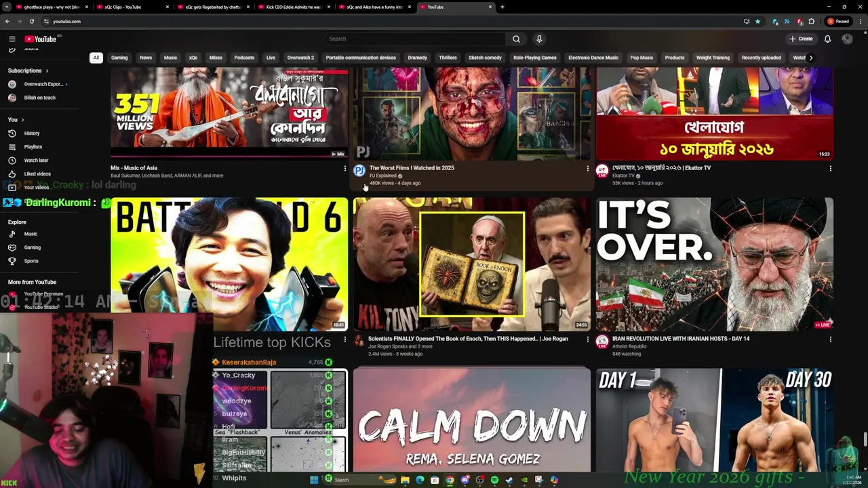Select the News filter chip
The height and width of the screenshot is (488, 868).
(146, 58)
